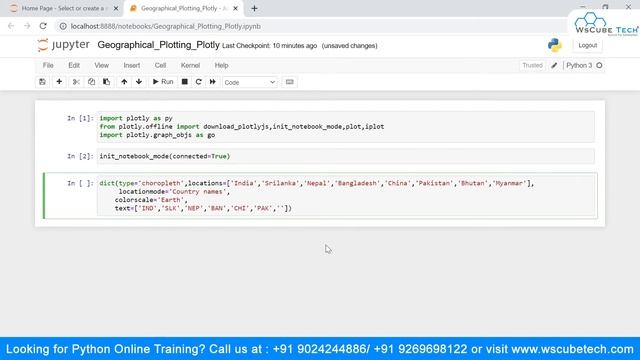Click the In [1]: prompt label
640x360 pixels.
pos(80,118)
